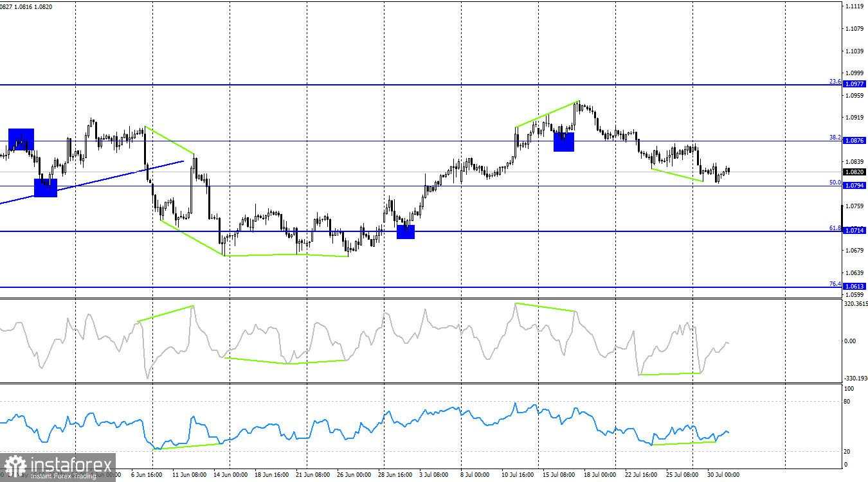Click the 1.0794 Fibonacci price tag
Viewport: 868px width, 482px height.
854,186
